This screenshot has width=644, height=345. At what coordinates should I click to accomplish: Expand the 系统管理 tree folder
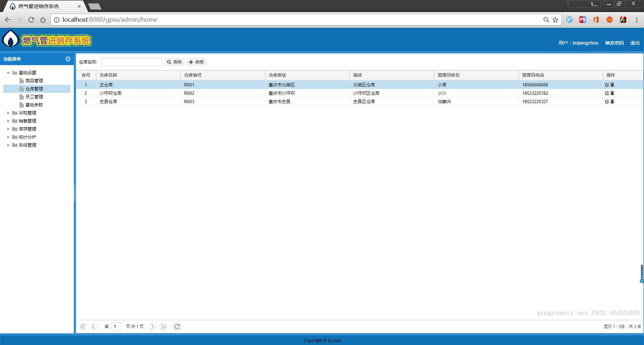click(x=8, y=145)
